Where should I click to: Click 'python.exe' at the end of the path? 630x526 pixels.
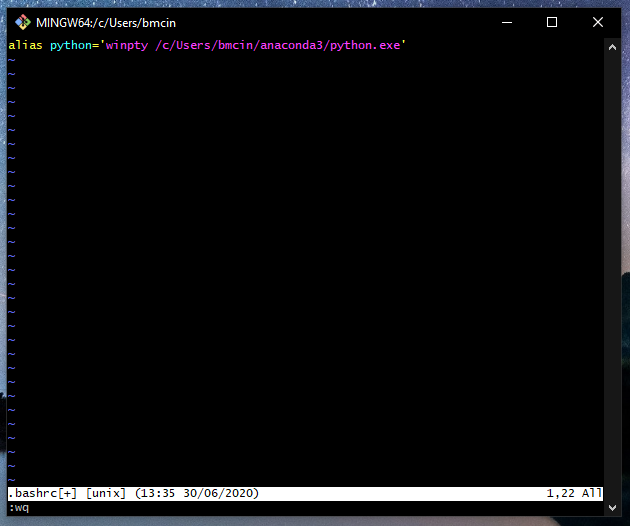(x=364, y=46)
